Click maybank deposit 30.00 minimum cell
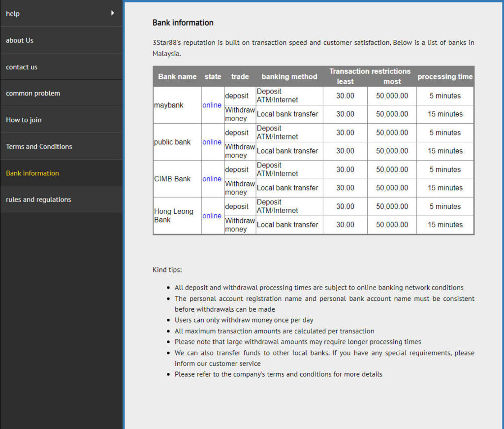 (345, 96)
